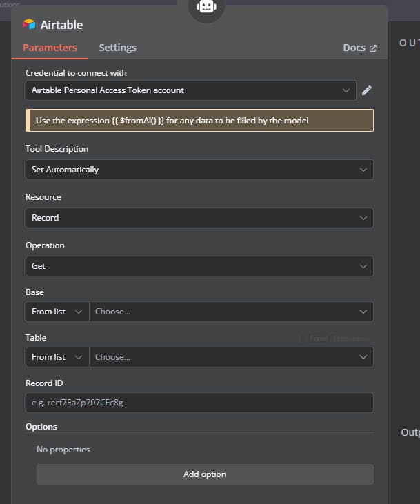Switch to the Settings tab
The width and height of the screenshot is (420, 504).
117,48
